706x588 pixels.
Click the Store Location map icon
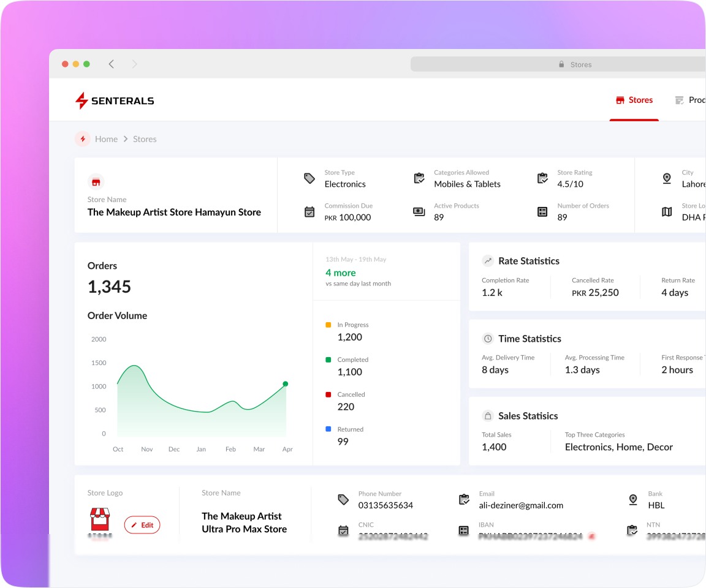[667, 211]
